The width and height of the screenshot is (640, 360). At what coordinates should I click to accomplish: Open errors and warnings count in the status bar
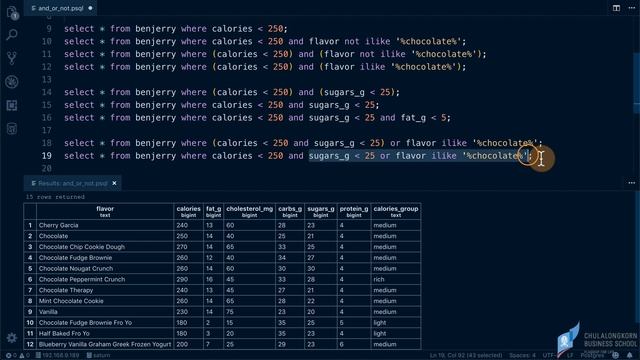click(x=17, y=356)
